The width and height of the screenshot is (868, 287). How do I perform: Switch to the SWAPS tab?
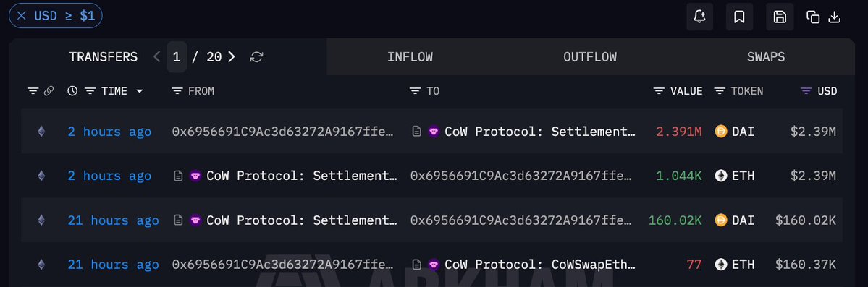coord(766,57)
